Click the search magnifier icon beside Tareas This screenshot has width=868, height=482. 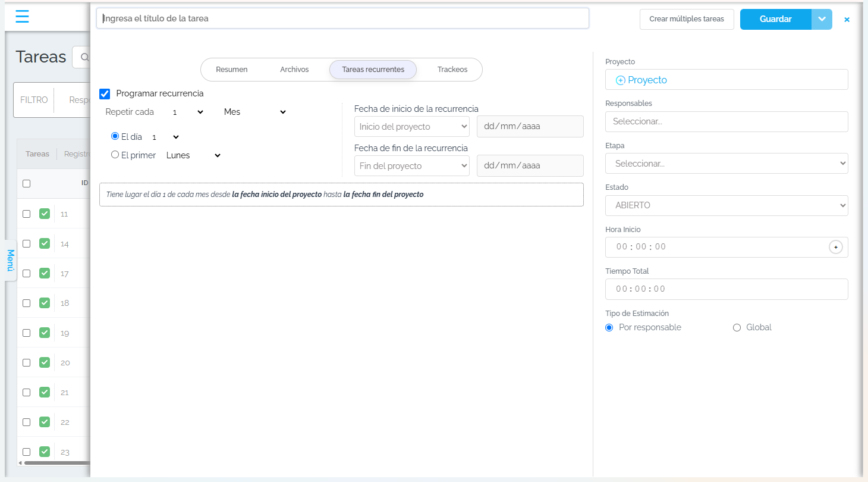(84, 58)
